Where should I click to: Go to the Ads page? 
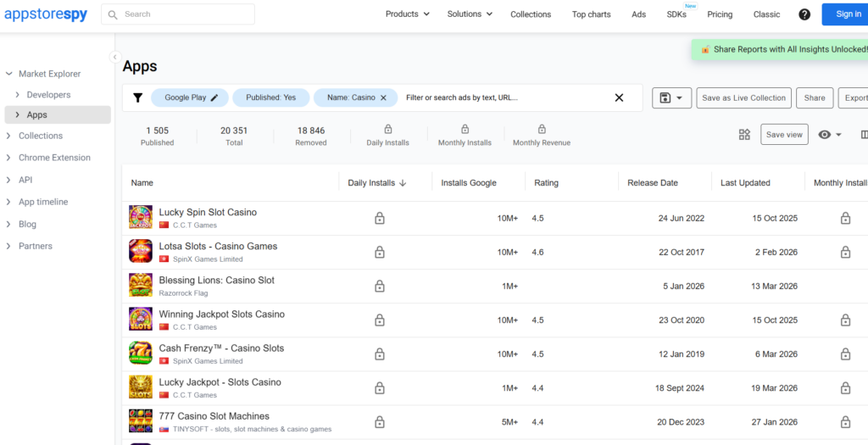639,14
